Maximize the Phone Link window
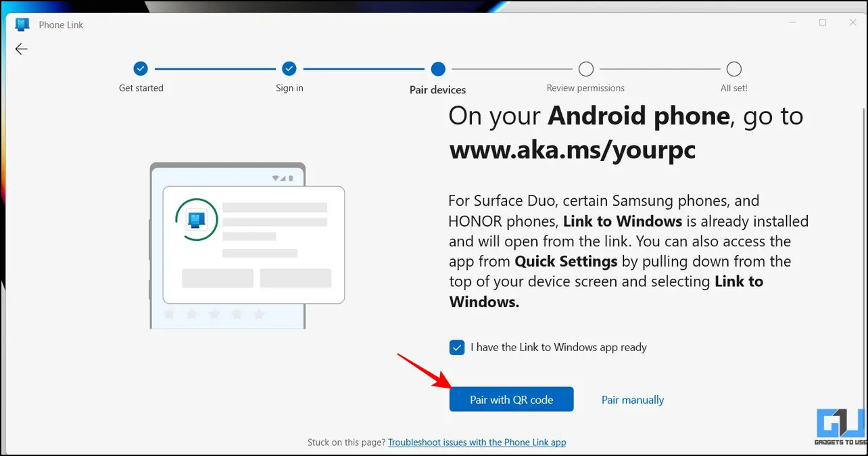The width and height of the screenshot is (868, 456). pyautogui.click(x=823, y=23)
